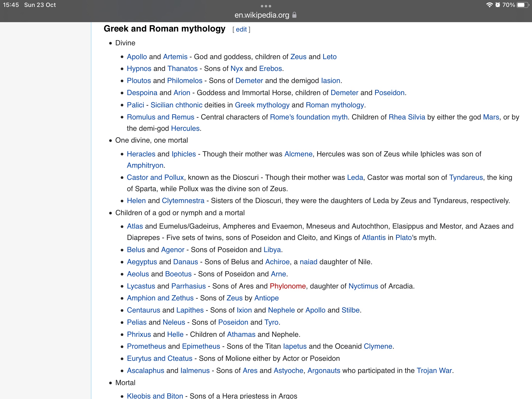
Task: Tap the Wi-Fi status icon
Action: (489, 5)
